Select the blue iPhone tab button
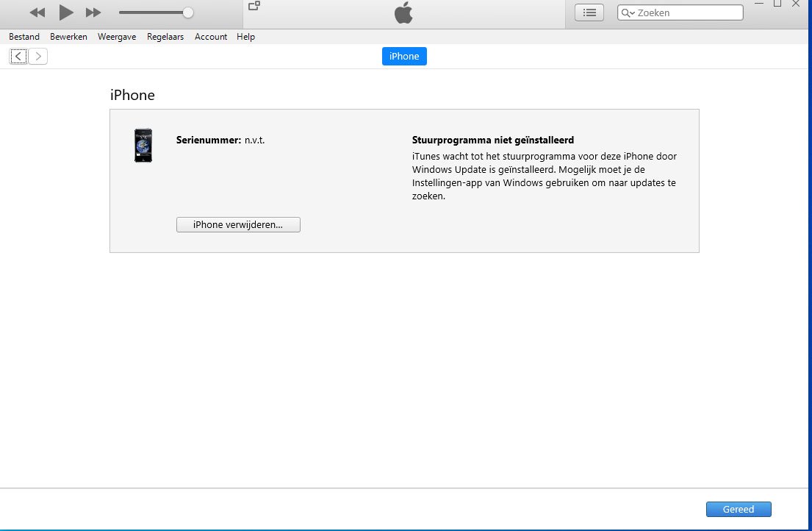The width and height of the screenshot is (812, 531). [404, 57]
